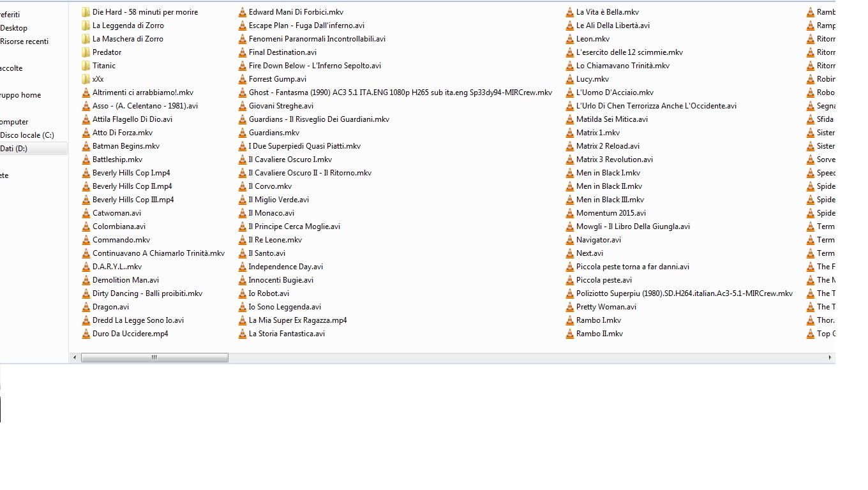Select Asso - (A. Celentano - 1981).avi
The image size is (868, 490).
pos(145,106)
